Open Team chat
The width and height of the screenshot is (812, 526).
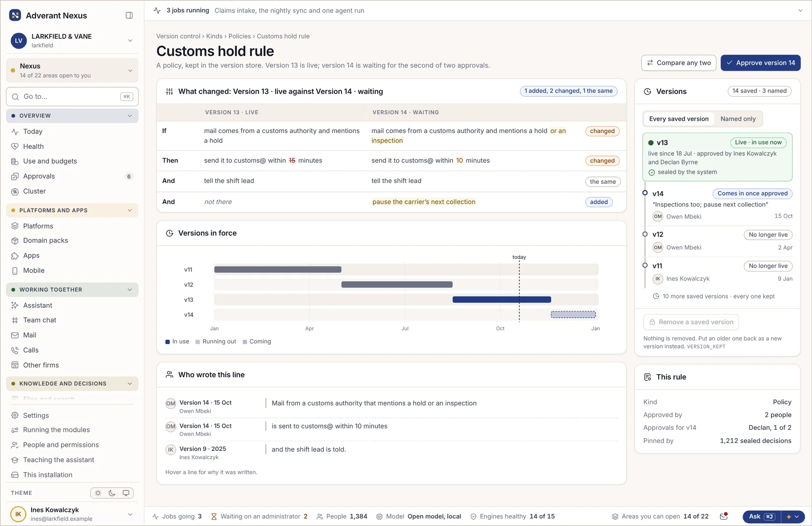pos(72,320)
